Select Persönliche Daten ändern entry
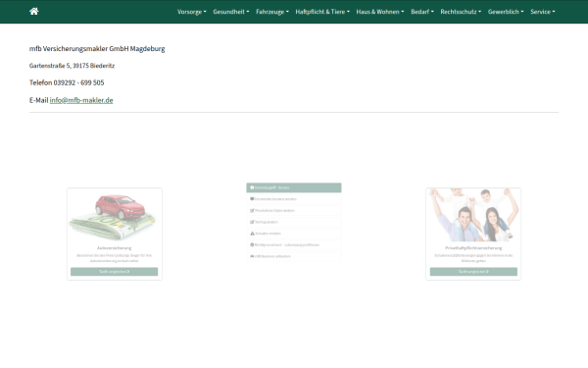This screenshot has height=368, width=588. click(x=294, y=211)
